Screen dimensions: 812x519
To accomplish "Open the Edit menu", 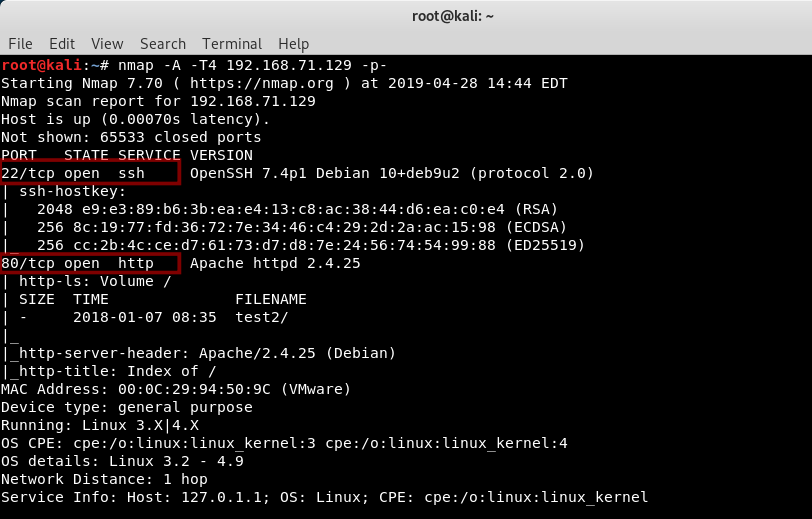I will [x=62, y=44].
